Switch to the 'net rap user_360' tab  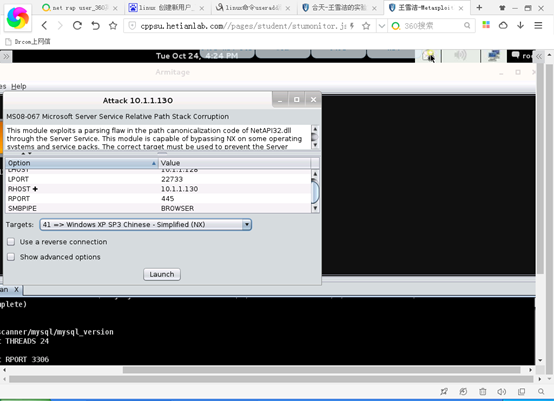79,8
